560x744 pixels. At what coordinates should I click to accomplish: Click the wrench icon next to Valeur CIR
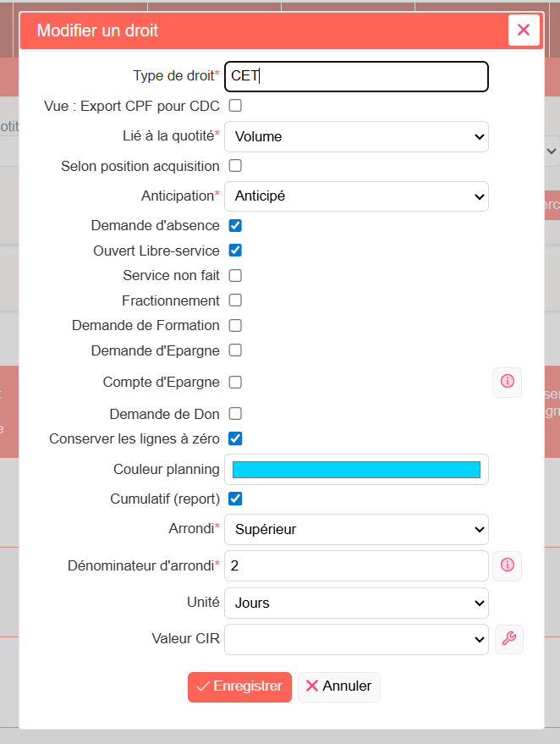[x=509, y=639]
